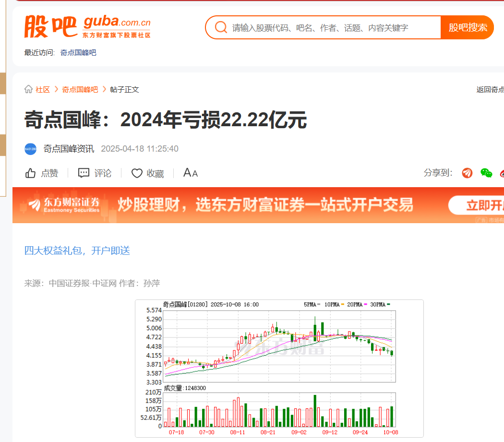Open 奇点国峰吧 in breadcrumb
Image resolution: width=504 pixels, height=442 pixels.
point(80,89)
